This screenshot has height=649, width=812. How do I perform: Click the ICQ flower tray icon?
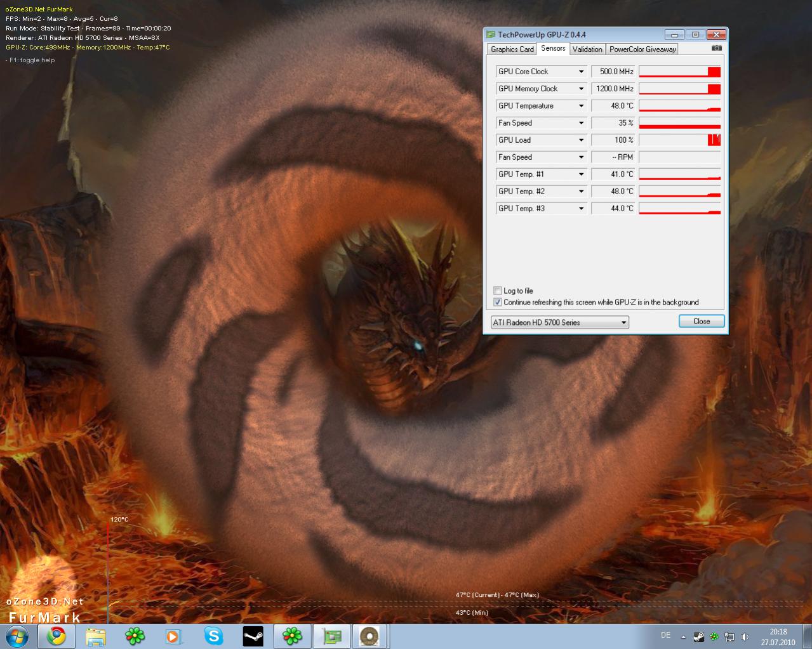pyautogui.click(x=714, y=636)
